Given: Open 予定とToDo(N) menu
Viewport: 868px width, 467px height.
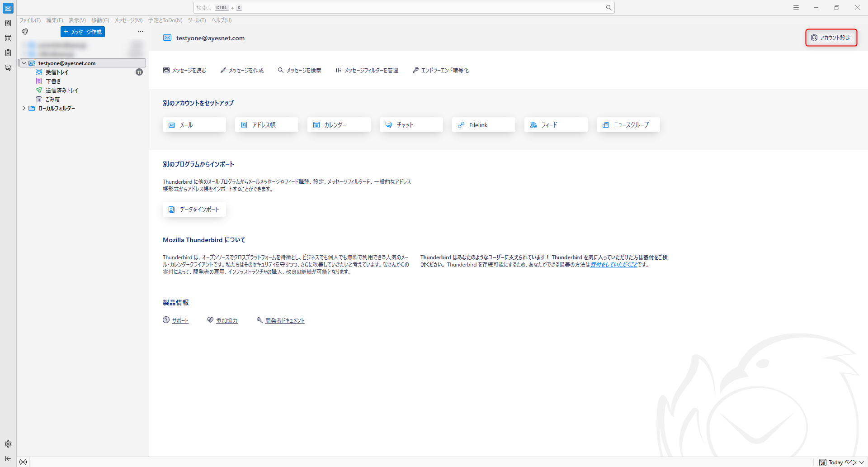Looking at the screenshot, I should [x=165, y=20].
